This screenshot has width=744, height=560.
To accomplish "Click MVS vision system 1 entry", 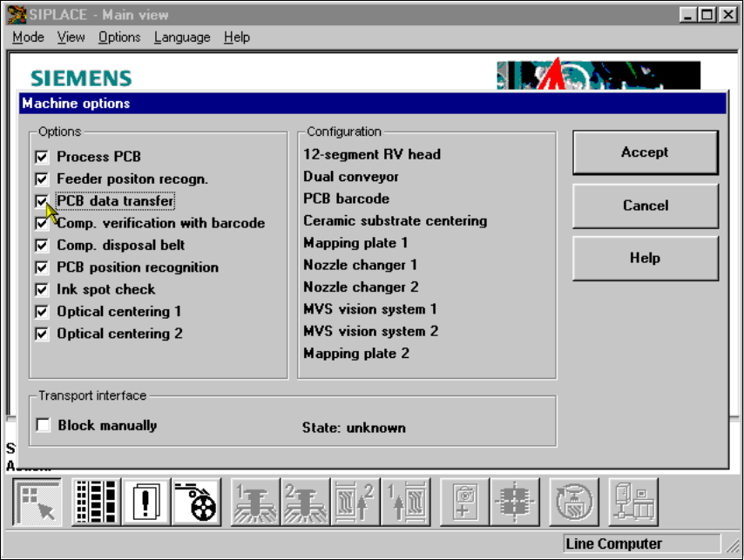I will 370,310.
